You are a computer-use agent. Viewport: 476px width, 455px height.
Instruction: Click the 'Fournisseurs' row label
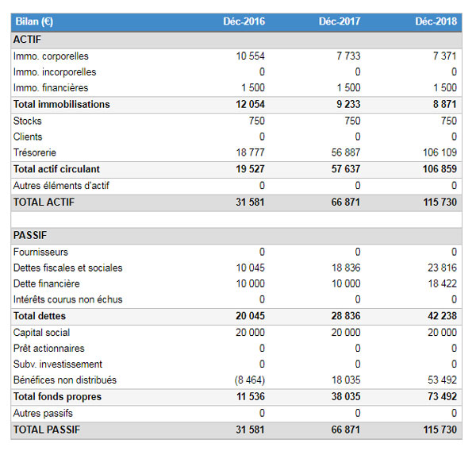point(40,252)
